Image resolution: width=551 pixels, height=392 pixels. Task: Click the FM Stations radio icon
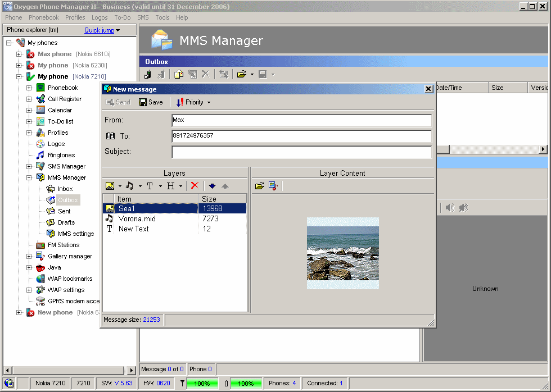point(40,245)
